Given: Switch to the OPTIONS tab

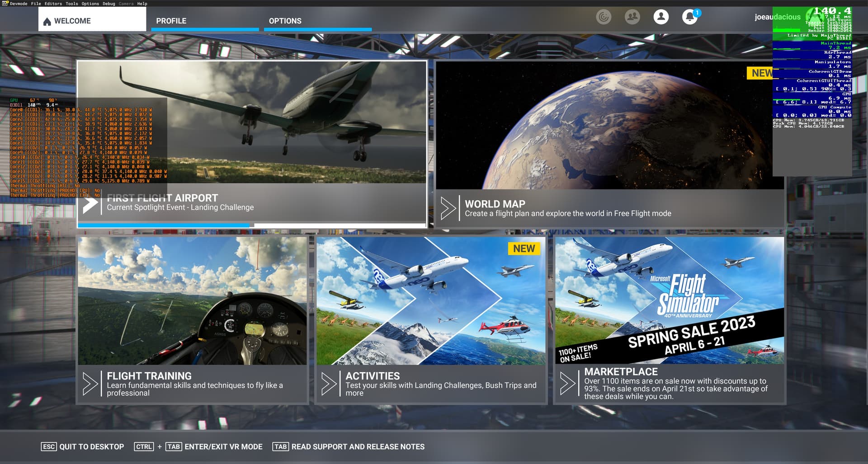Looking at the screenshot, I should pos(285,21).
